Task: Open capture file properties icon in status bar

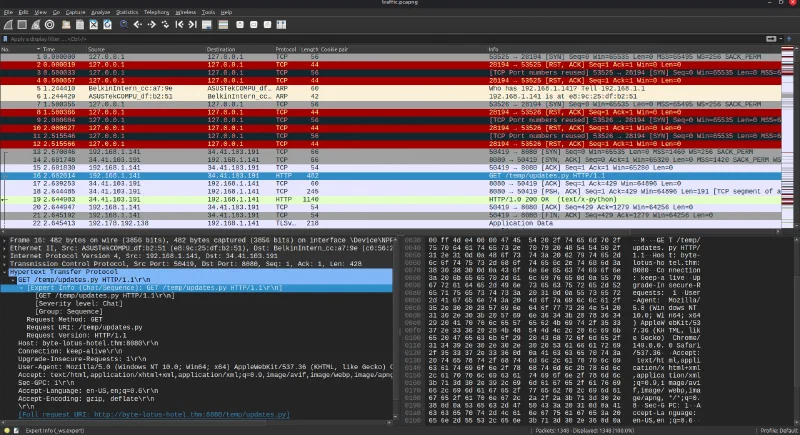Action: 16,430
